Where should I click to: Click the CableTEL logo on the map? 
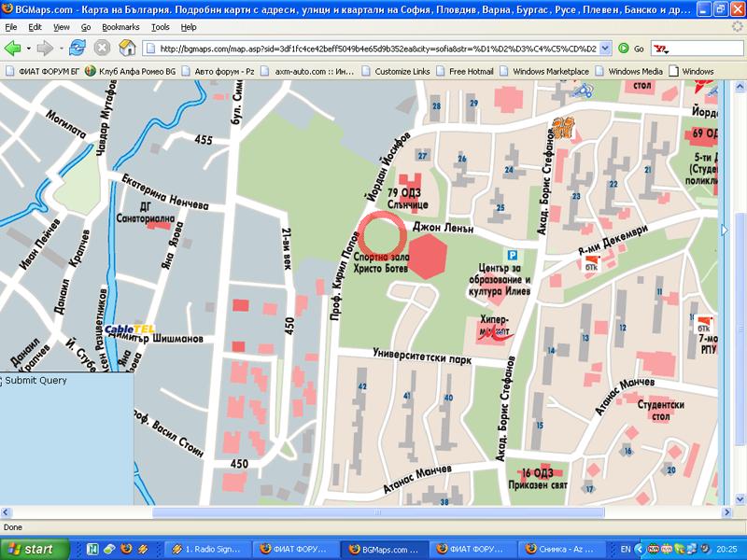tap(130, 329)
